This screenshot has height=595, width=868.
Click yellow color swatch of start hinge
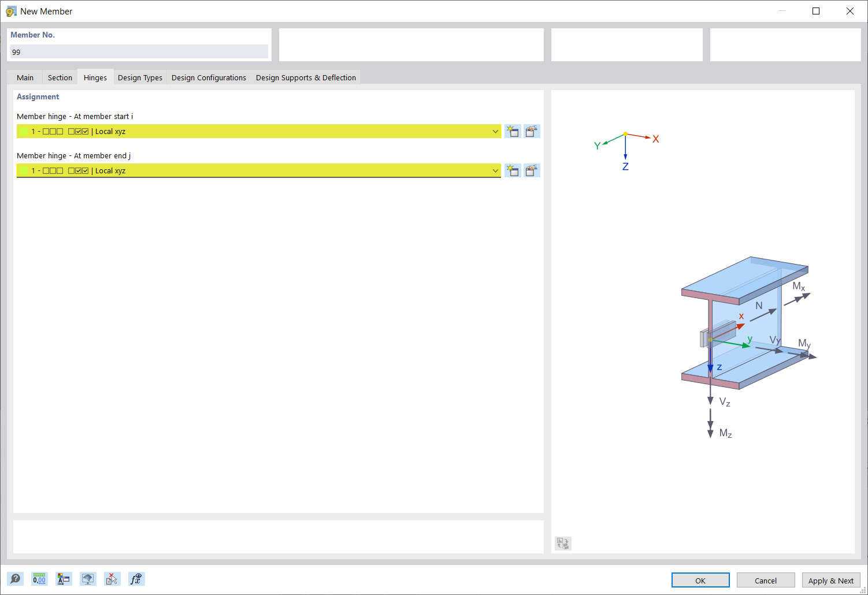pos(23,131)
